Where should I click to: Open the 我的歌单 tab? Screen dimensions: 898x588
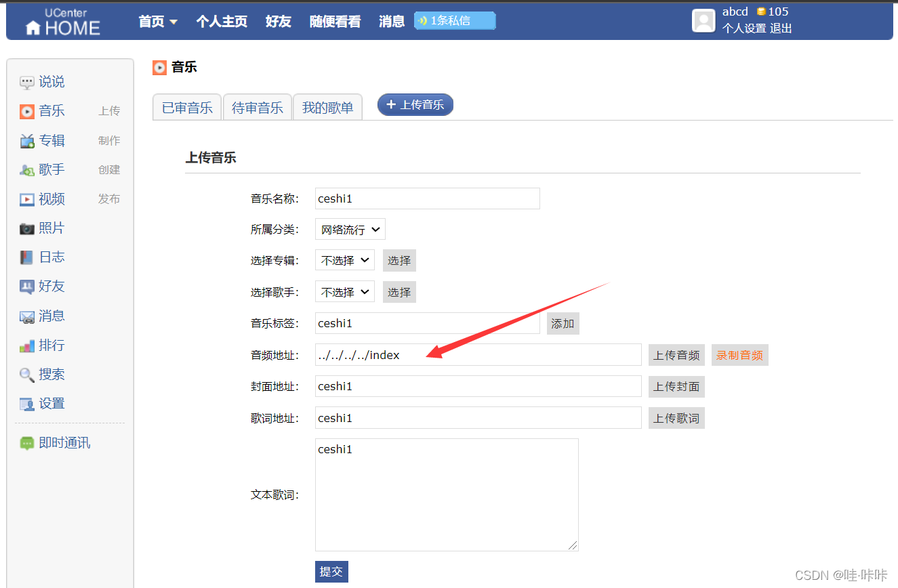coord(327,107)
